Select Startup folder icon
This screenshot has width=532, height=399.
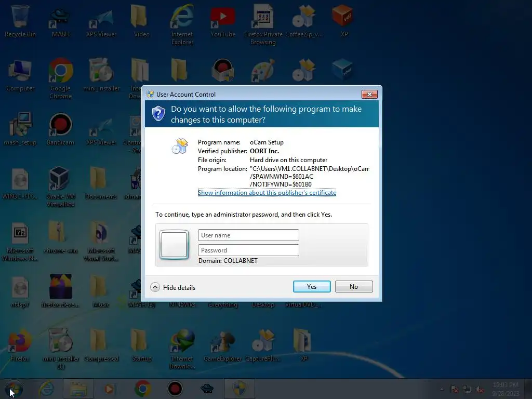[141, 345]
